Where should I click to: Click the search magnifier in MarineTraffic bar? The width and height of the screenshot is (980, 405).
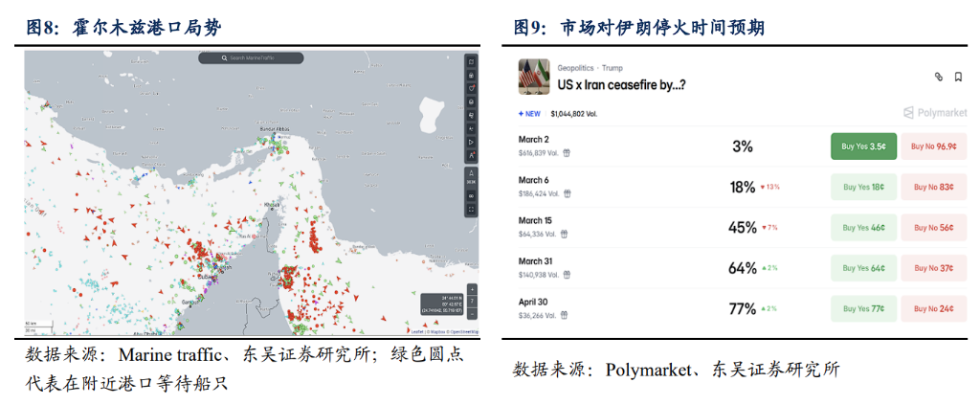pos(224,57)
